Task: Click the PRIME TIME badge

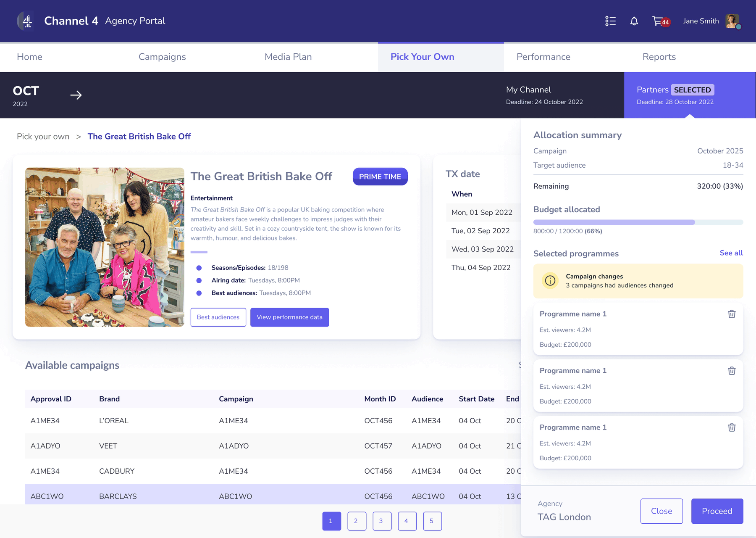Action: coord(380,177)
